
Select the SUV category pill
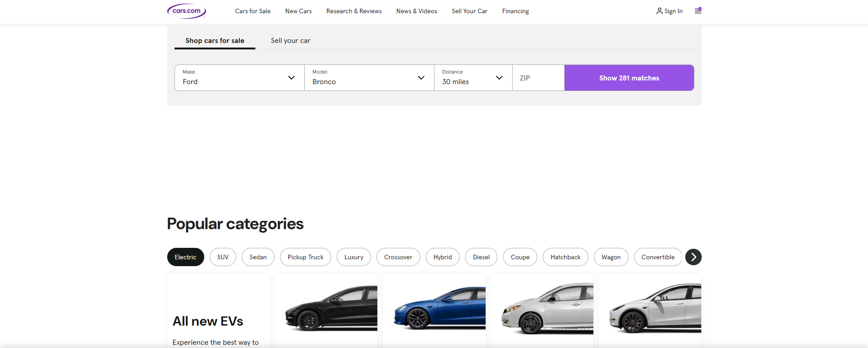[x=223, y=257]
